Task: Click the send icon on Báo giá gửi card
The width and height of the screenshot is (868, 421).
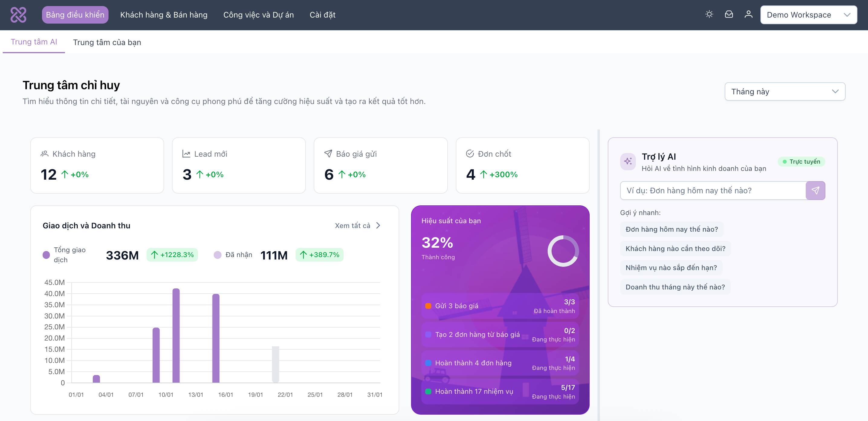Action: [x=327, y=153]
